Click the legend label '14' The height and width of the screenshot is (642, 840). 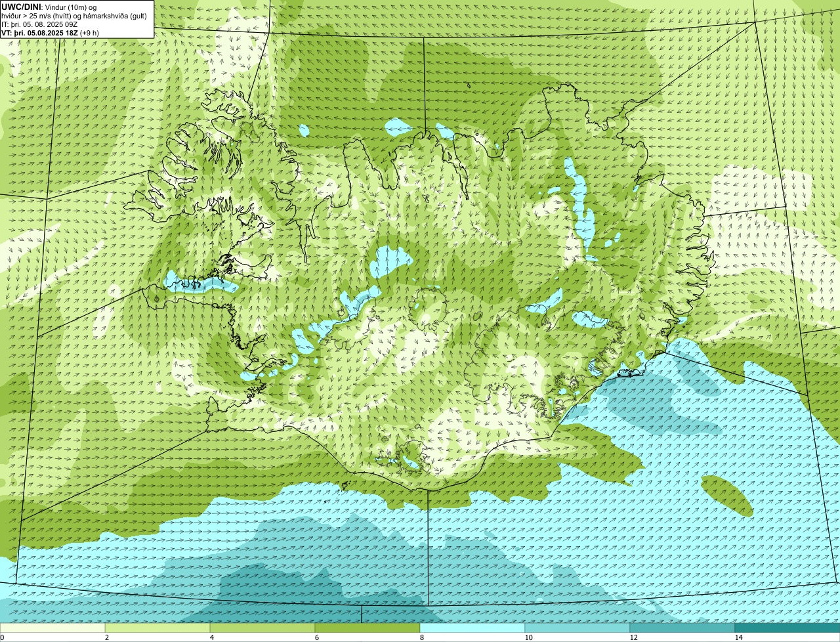pos(738,637)
